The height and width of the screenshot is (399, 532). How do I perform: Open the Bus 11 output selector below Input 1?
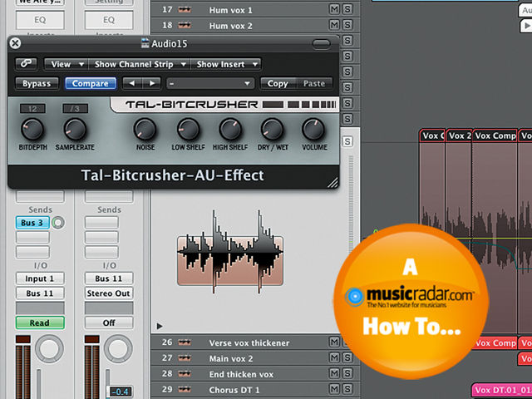[40, 293]
